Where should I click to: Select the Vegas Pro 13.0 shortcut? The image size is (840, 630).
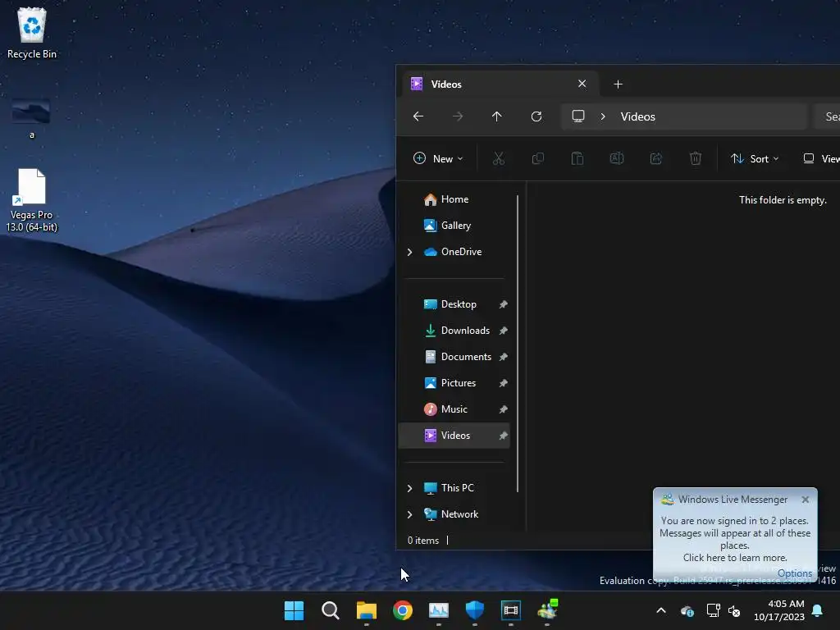[x=32, y=200]
